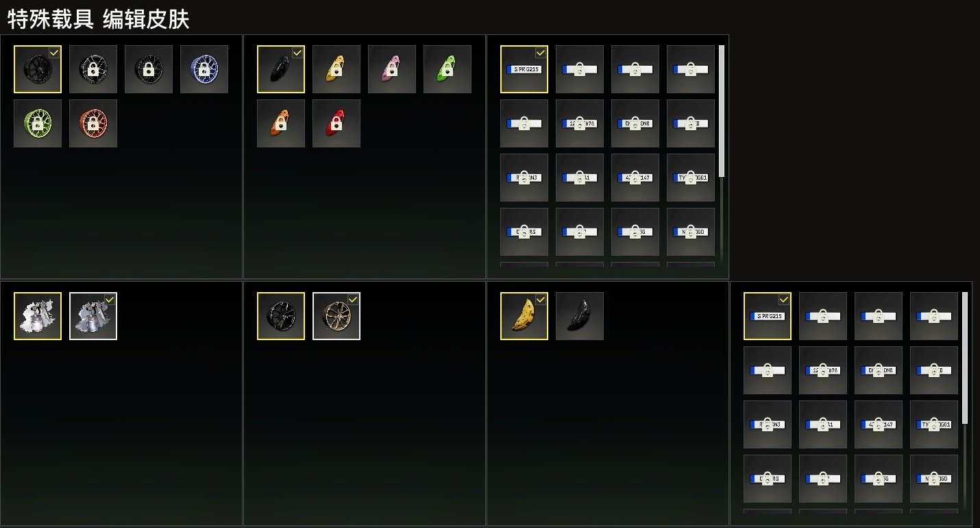Screen dimensions: 980x528
Task: Choose the locked lime green brake caliper
Action: [448, 69]
